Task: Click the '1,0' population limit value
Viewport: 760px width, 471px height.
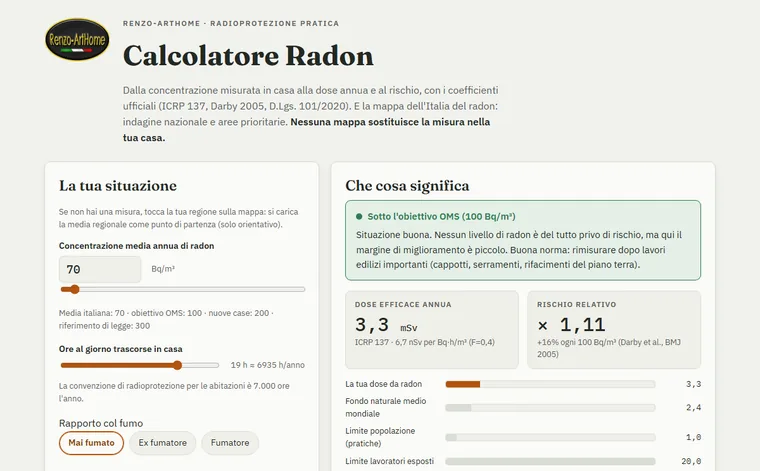Action: (x=693, y=437)
